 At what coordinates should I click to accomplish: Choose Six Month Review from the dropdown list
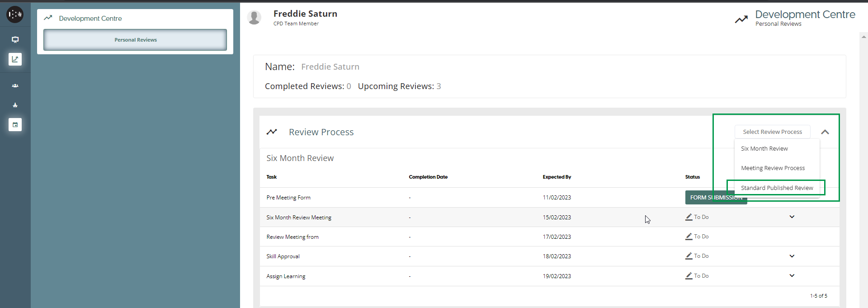[x=764, y=149]
